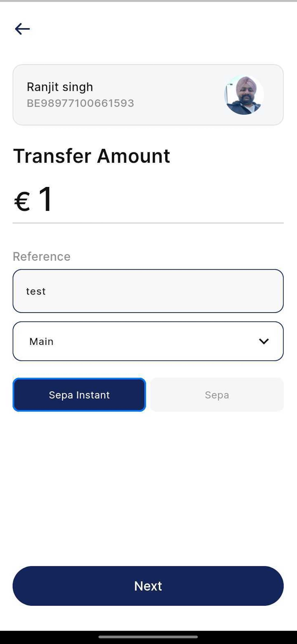Screen dimensions: 297x644
Task: Tap the underline beneath the amount
Action: click(x=148, y=223)
